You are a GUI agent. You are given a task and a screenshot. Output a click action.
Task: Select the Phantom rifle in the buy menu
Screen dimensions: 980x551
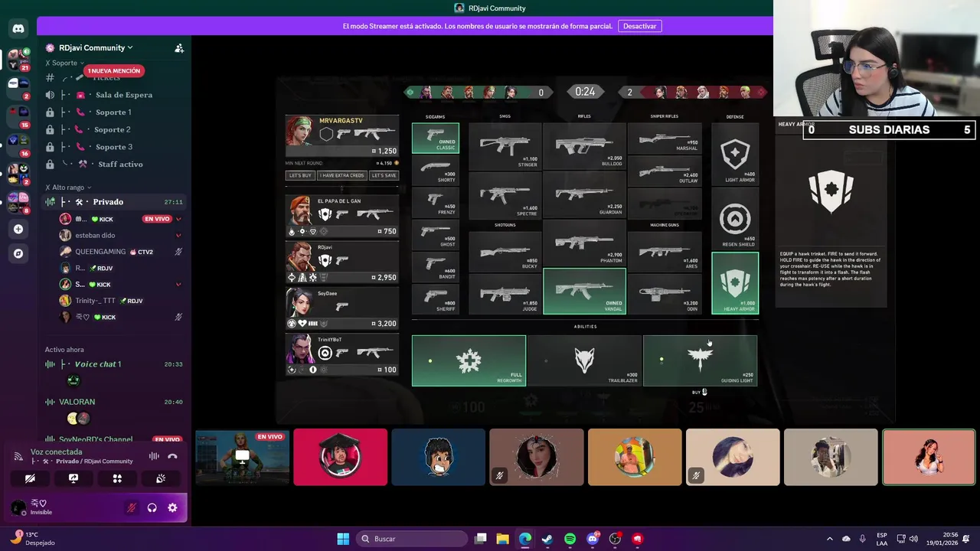[584, 243]
